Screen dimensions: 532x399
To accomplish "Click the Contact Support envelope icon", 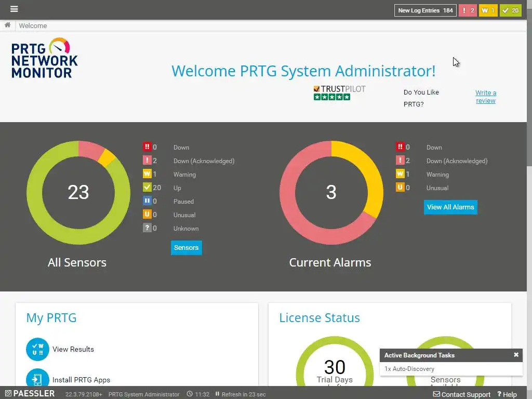I will click(x=436, y=394).
